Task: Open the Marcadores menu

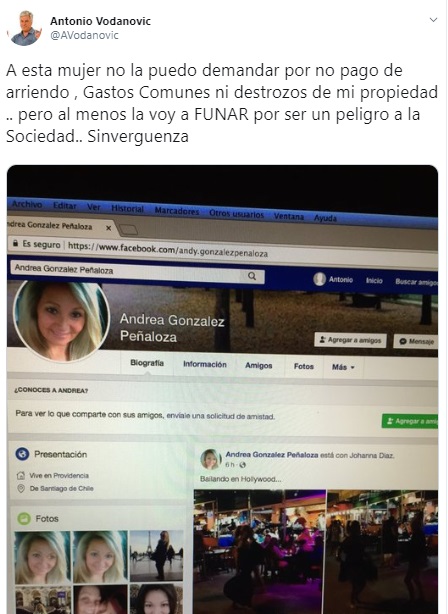Action: coord(177,211)
